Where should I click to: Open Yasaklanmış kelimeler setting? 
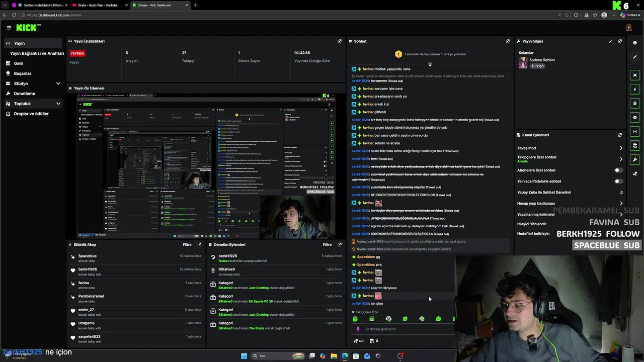pyautogui.click(x=536, y=214)
